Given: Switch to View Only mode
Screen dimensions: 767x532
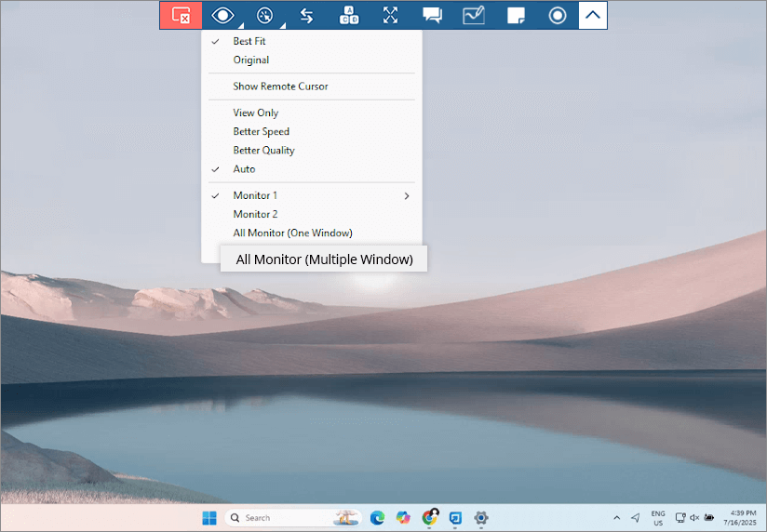Looking at the screenshot, I should point(255,113).
